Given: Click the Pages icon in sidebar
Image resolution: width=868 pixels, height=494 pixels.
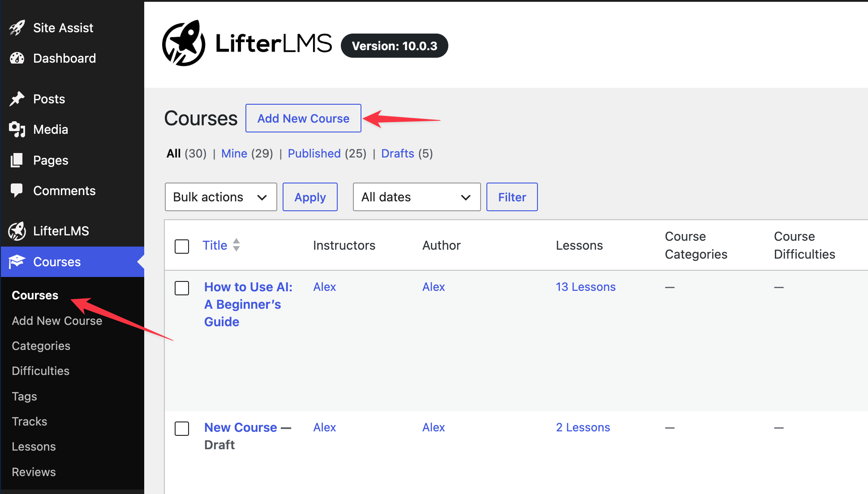Looking at the screenshot, I should point(17,160).
